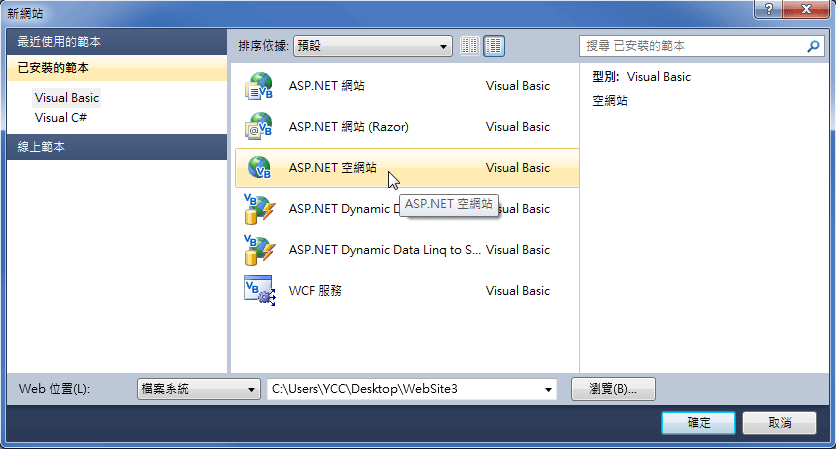Open 線上範本 section
The width and height of the screenshot is (836, 449).
117,147
